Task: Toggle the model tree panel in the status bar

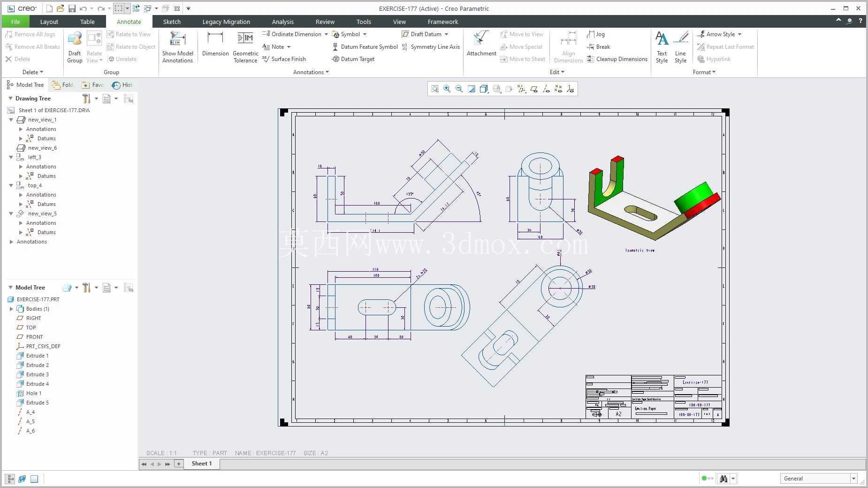Action: click(10, 479)
